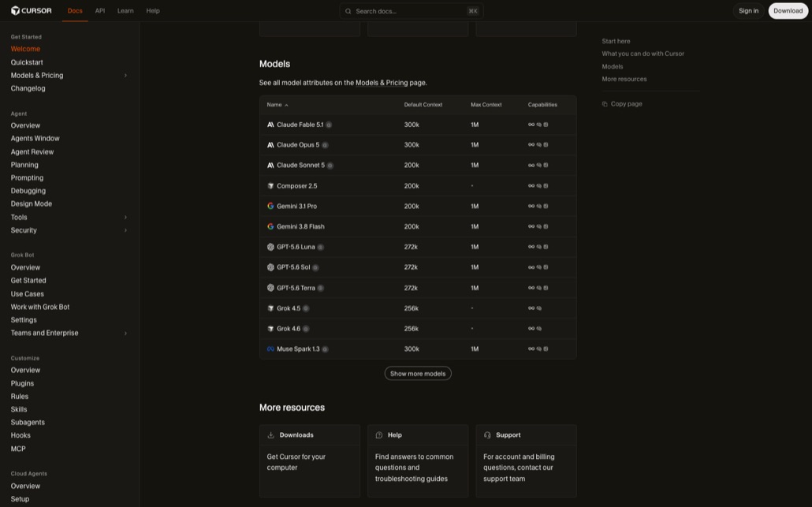Click the magnifier icon in the search bar
Image resolution: width=812 pixels, height=507 pixels.
coord(348,11)
